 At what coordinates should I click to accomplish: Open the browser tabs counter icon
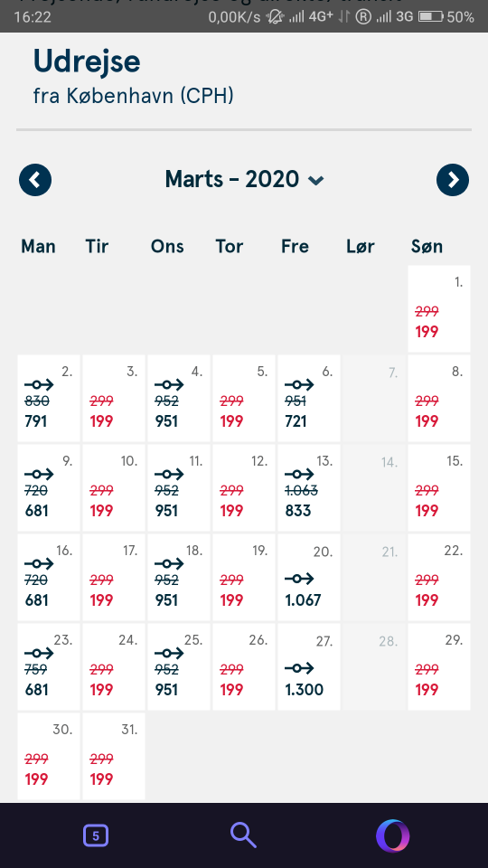click(95, 835)
